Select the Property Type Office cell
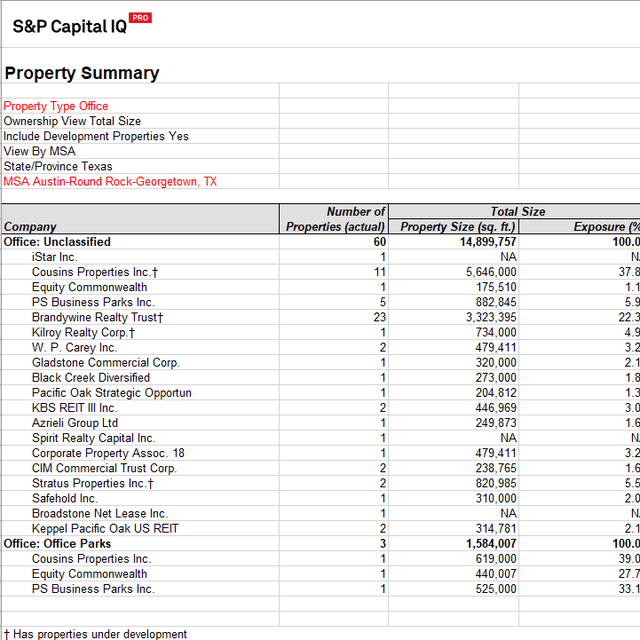Screen dimensions: 640x640 click(x=141, y=106)
